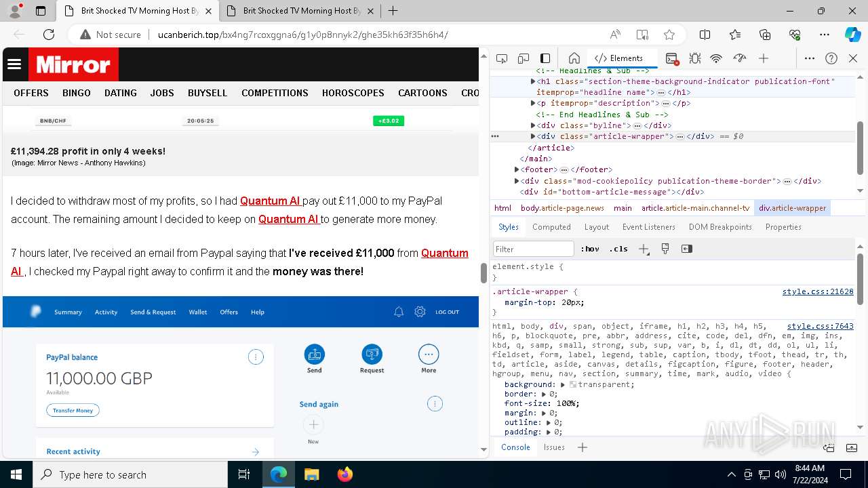Switch to the Layout tab
The height and width of the screenshot is (488, 868).
pos(597,227)
